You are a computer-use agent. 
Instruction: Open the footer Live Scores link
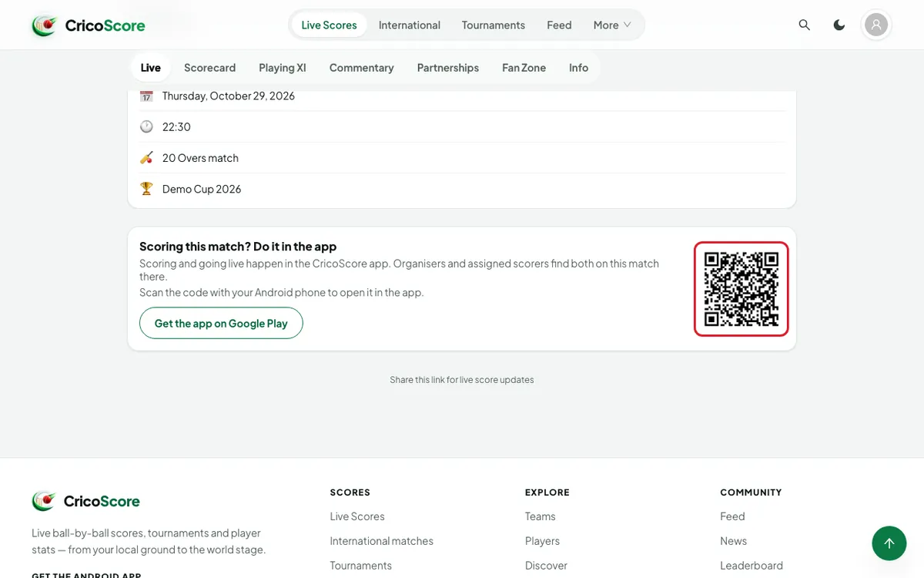(x=357, y=516)
